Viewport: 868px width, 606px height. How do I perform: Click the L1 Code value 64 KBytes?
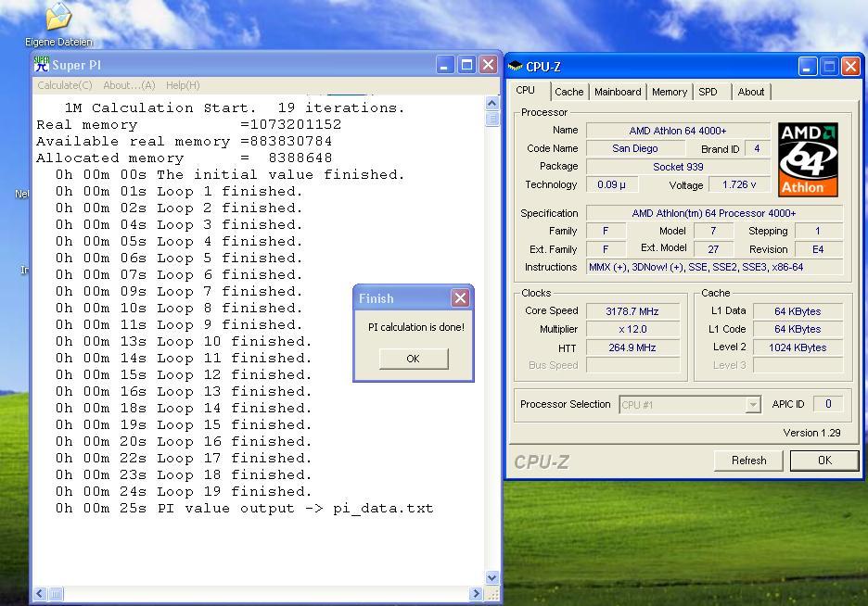(798, 329)
